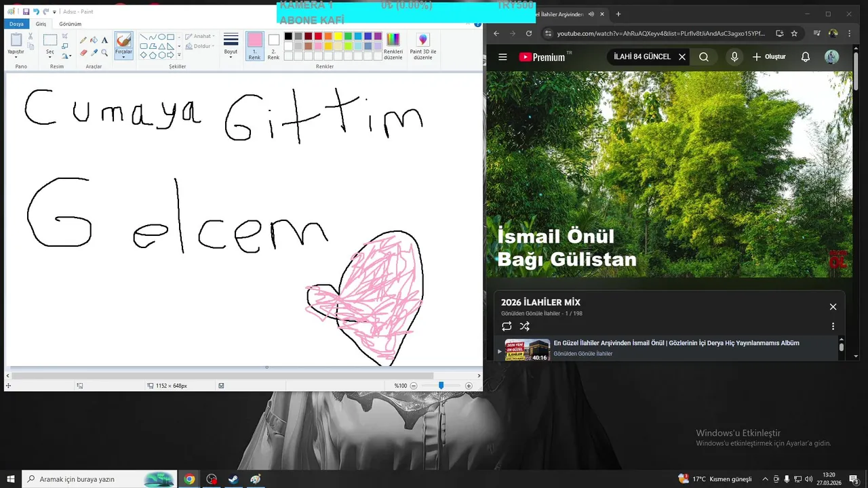This screenshot has width=868, height=488.
Task: Clear the YouTube search box text
Action: (682, 57)
